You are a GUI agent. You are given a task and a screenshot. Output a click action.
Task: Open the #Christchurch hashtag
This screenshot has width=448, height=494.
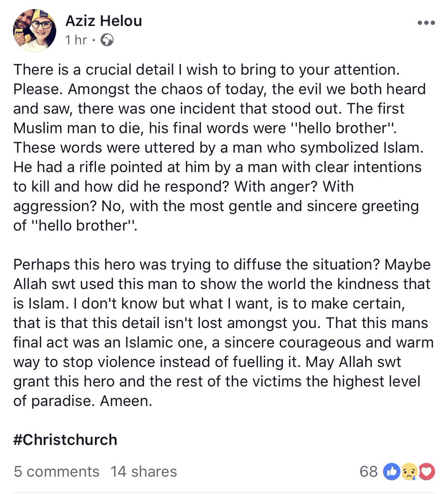pos(65,440)
